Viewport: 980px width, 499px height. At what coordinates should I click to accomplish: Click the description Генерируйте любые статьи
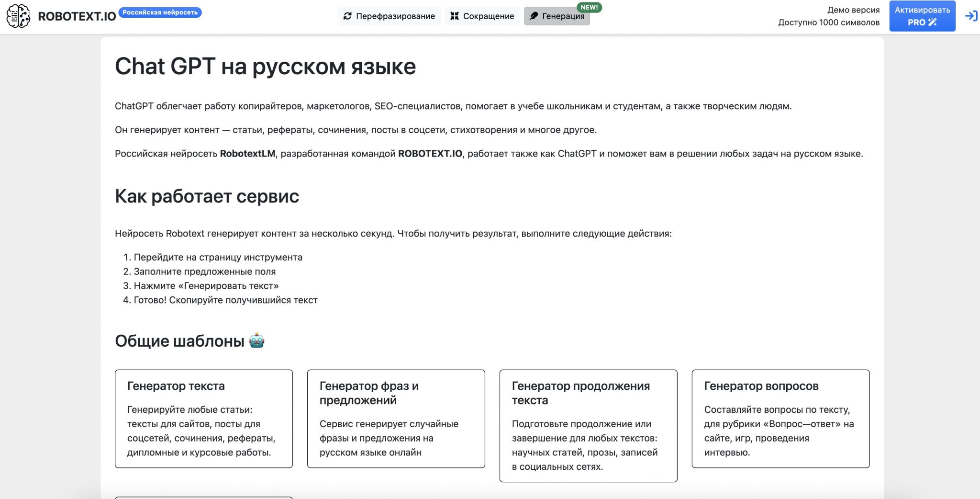click(201, 431)
